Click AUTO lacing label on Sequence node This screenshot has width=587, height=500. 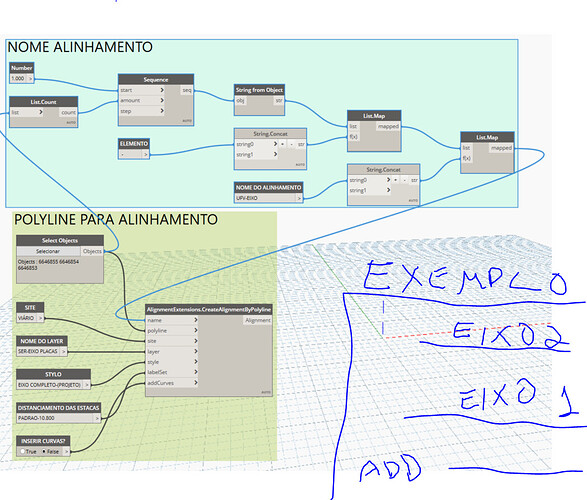click(x=187, y=121)
